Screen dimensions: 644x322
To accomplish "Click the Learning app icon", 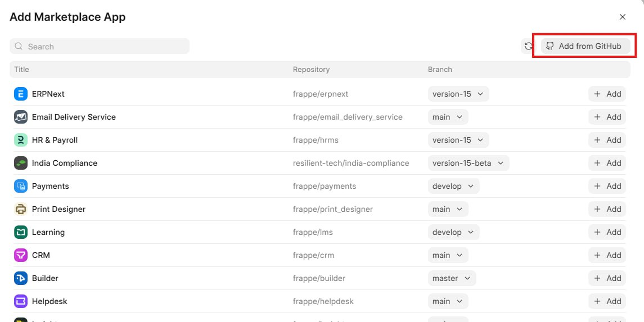I will (21, 232).
